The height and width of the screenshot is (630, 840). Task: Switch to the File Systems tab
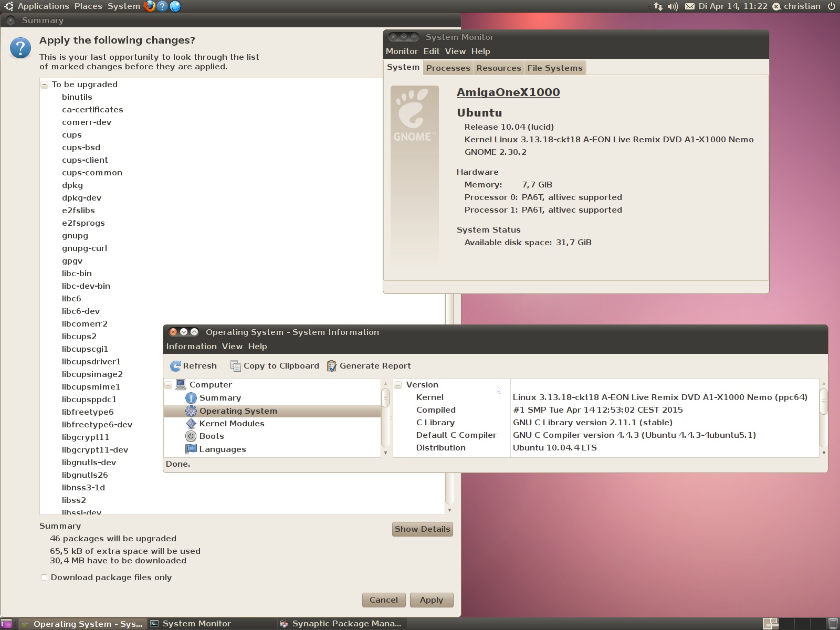554,68
